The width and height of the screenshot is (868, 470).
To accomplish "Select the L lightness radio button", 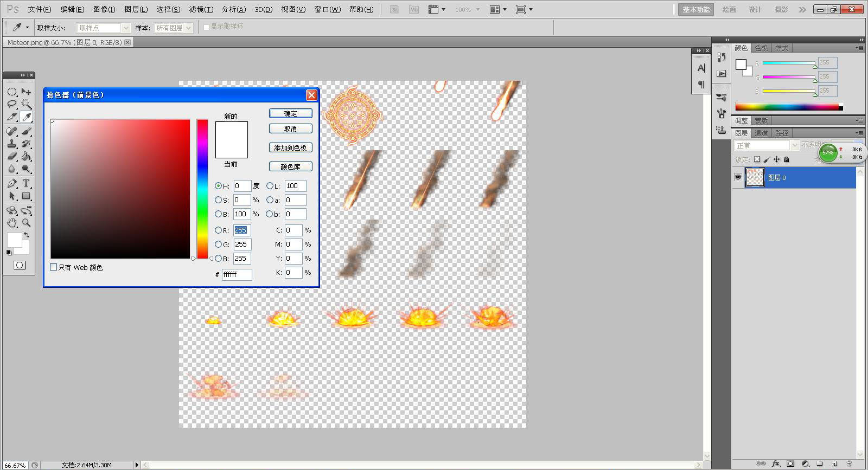I will tap(270, 186).
